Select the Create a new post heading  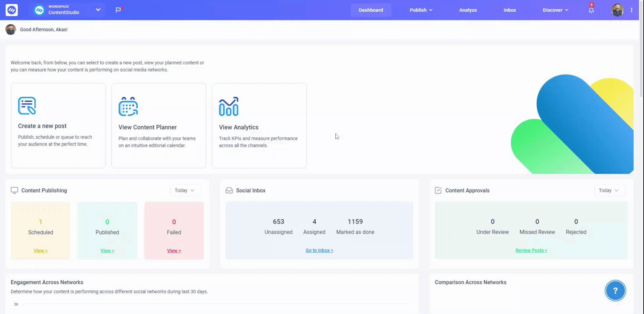tap(42, 126)
